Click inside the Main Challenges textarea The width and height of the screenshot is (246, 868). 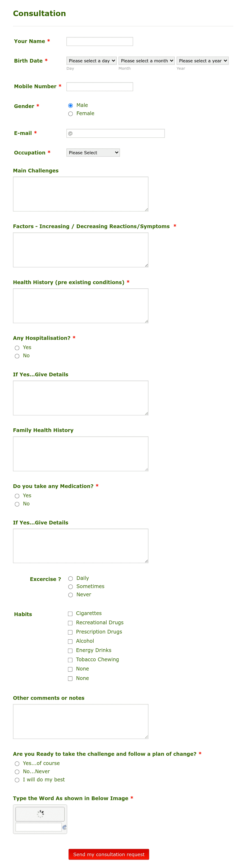point(80,194)
